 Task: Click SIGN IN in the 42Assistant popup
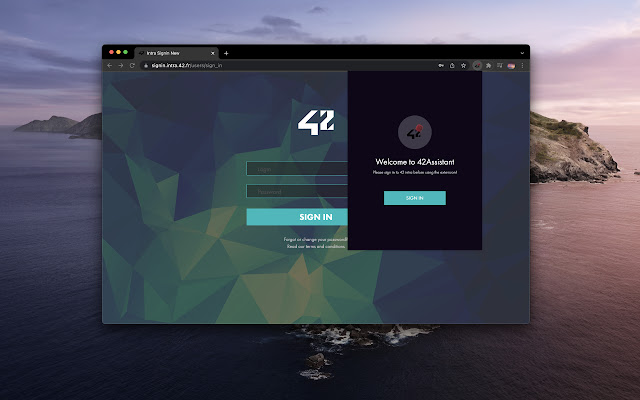click(x=415, y=198)
